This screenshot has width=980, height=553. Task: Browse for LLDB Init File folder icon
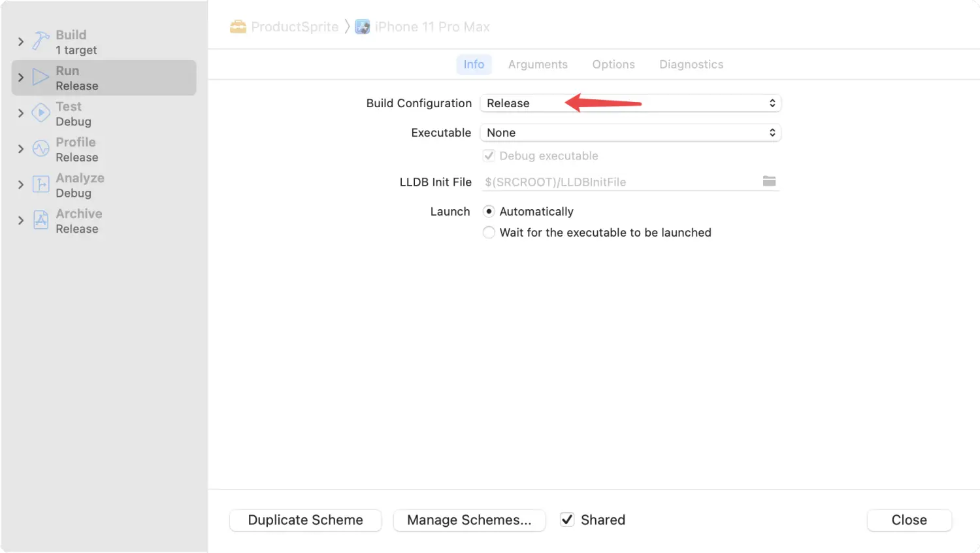[x=769, y=182]
